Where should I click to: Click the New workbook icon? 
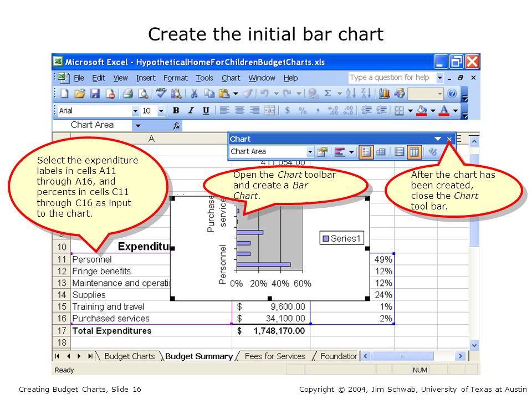point(64,94)
